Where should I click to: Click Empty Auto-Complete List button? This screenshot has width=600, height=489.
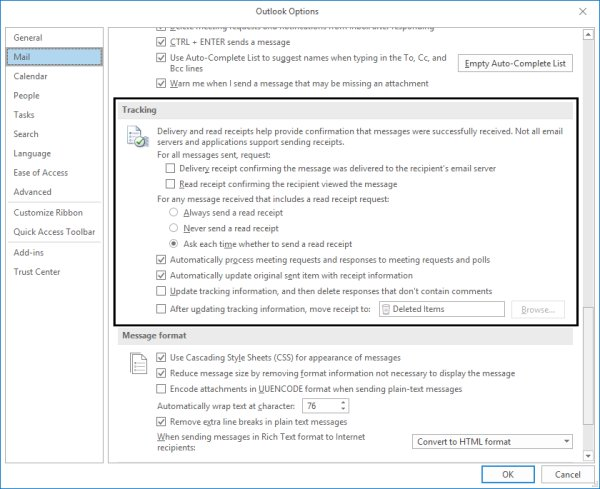515,64
